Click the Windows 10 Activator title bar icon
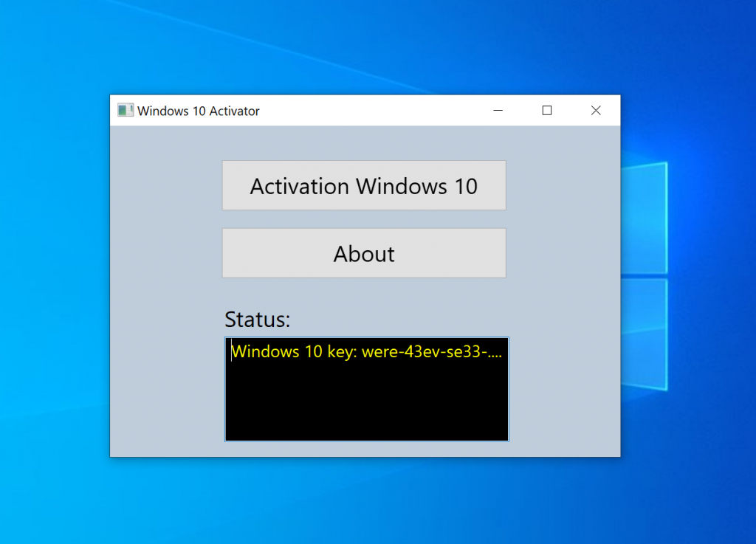This screenshot has height=544, width=756. click(x=126, y=110)
